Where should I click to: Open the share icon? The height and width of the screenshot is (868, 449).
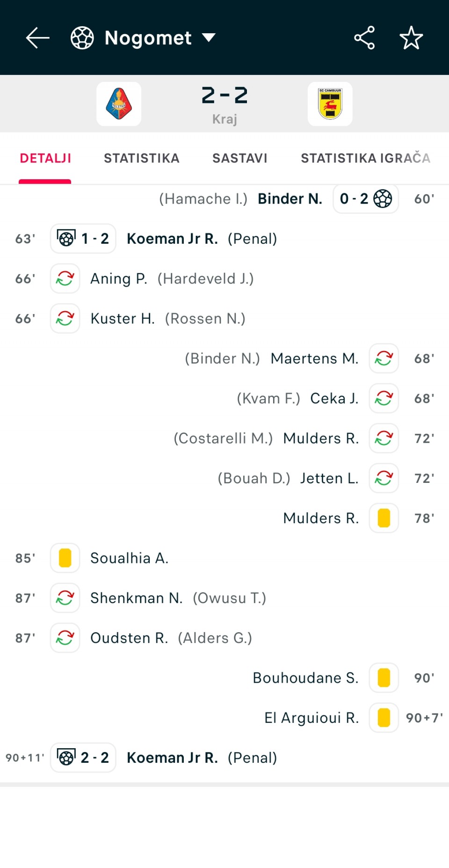click(x=364, y=38)
